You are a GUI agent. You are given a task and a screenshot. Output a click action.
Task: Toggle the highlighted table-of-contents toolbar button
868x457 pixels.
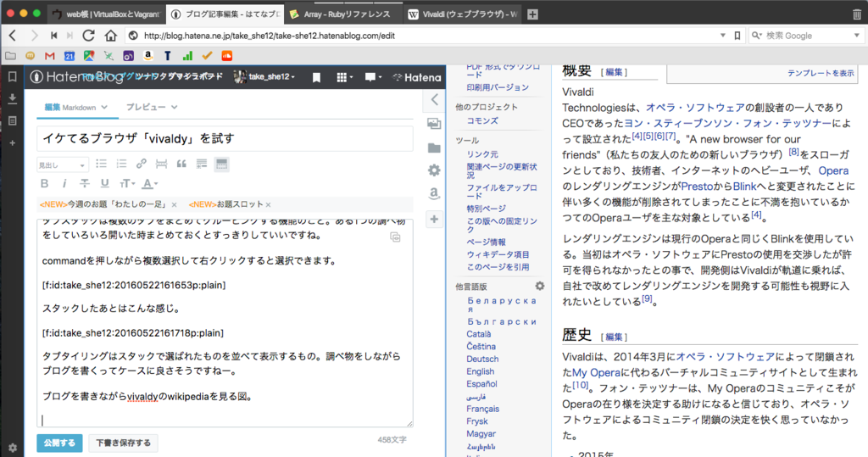pos(221,164)
